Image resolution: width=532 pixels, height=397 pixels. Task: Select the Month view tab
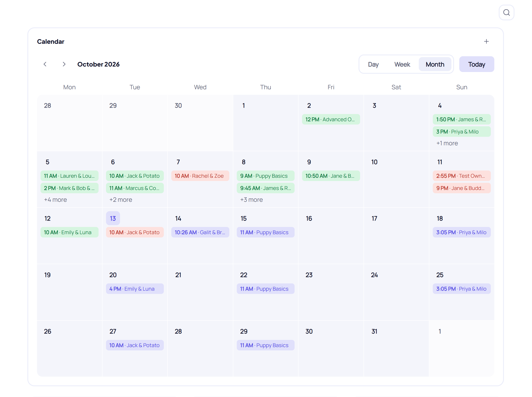(435, 64)
